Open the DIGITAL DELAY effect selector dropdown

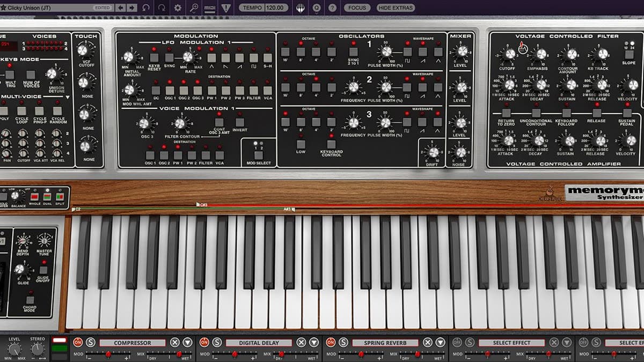point(259,343)
